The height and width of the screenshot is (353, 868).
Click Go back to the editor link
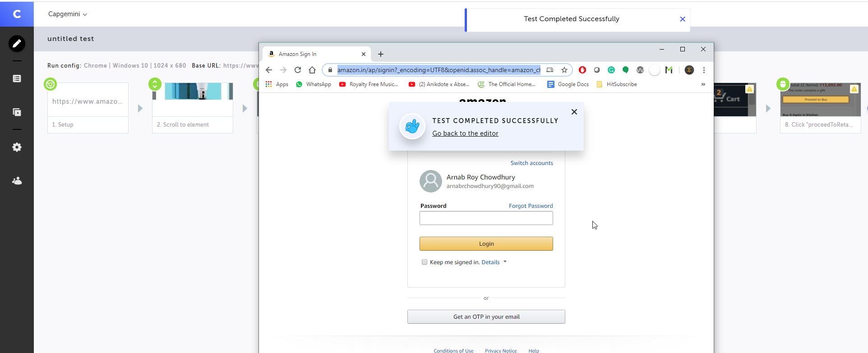click(x=466, y=133)
